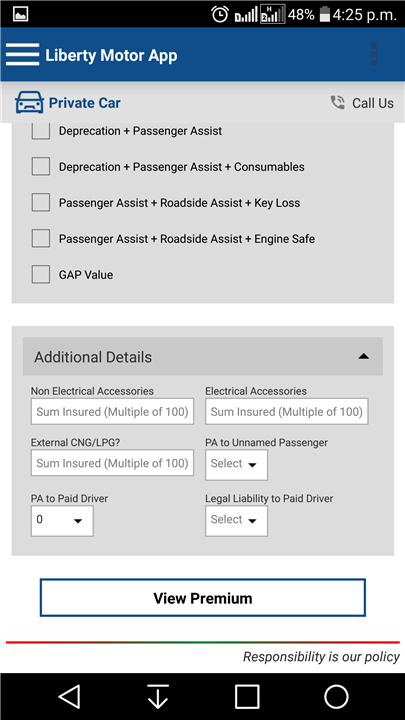The image size is (405, 720).
Task: Focus the Non Electrical Accessories sum field
Action: [112, 411]
